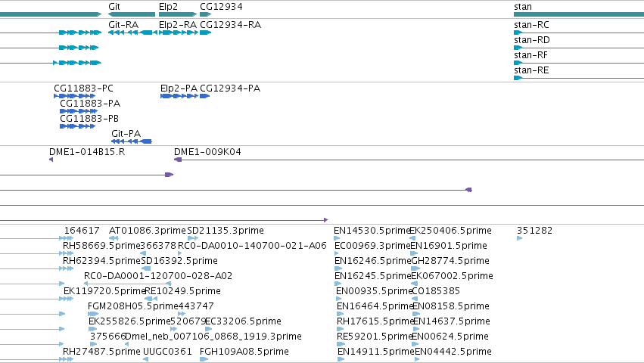Select the Elp2 gene label
The width and height of the screenshot is (644, 363).
(169, 7)
